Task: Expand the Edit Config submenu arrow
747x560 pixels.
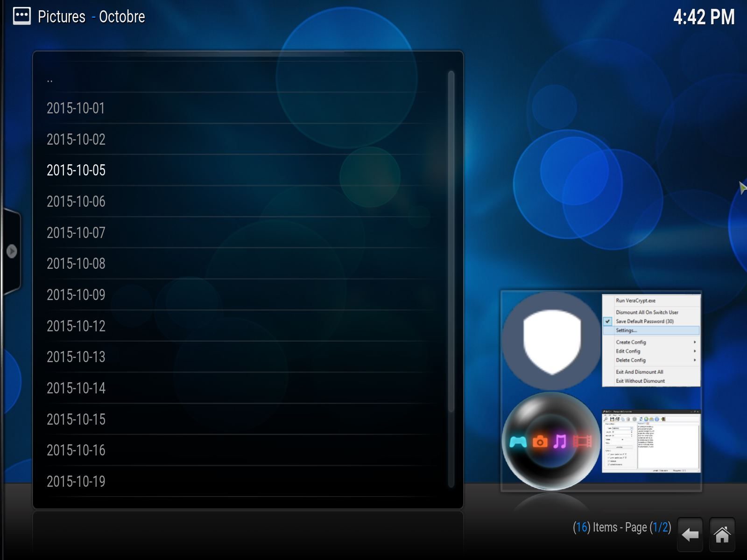Action: pyautogui.click(x=695, y=351)
